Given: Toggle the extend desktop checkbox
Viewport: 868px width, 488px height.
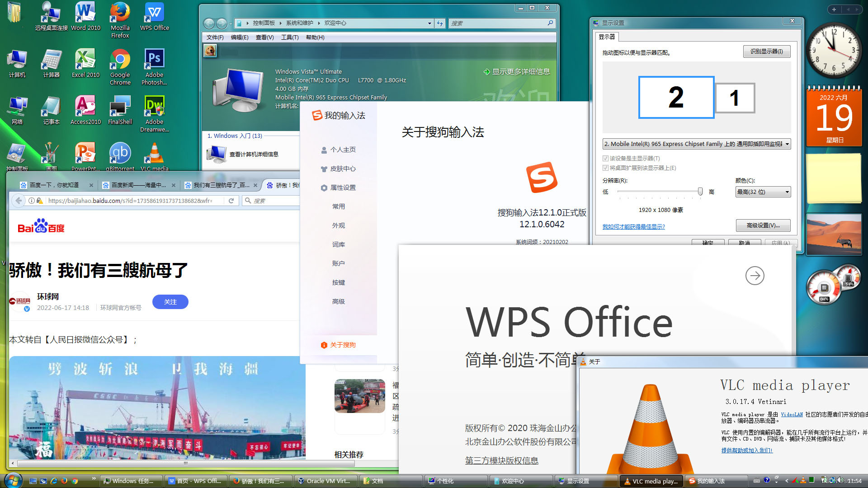Looking at the screenshot, I should [x=605, y=168].
